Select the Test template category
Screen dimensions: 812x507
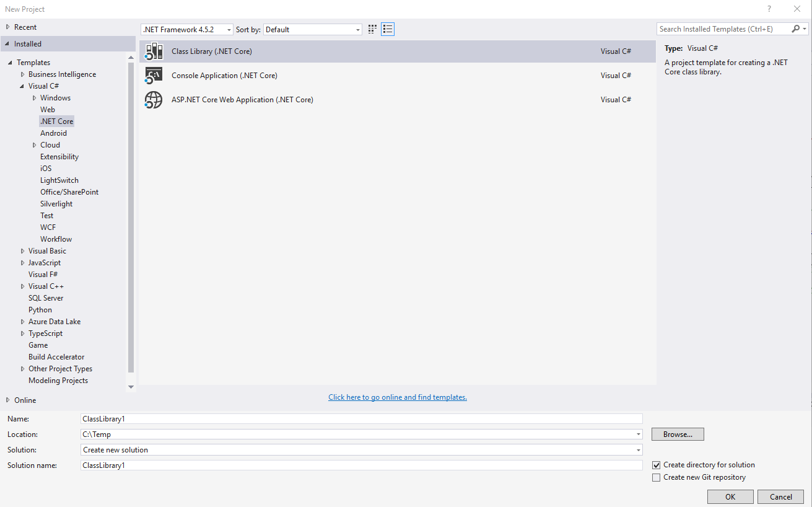(x=47, y=216)
